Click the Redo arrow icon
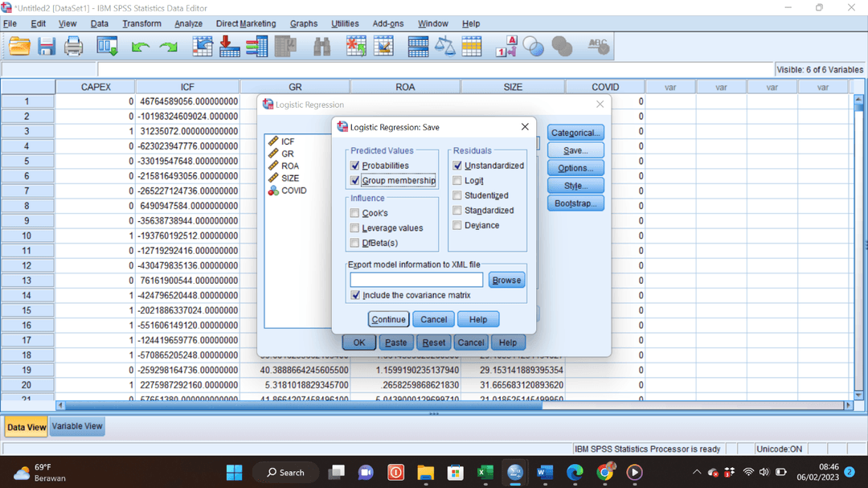The image size is (868, 488). pos(168,47)
